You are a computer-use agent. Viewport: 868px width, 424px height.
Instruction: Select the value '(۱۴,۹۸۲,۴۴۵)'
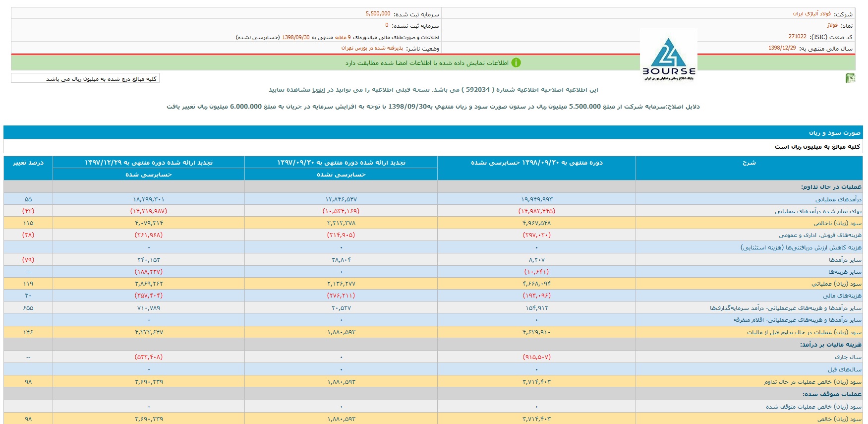[x=537, y=211]
